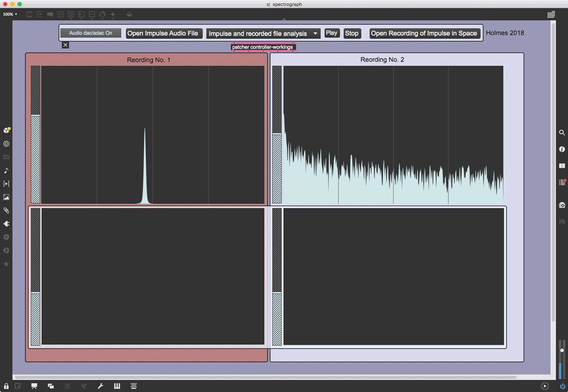Click the computer keyboard icon in bottom toolbar
Viewport: 568px width, 392px height.
[134, 386]
